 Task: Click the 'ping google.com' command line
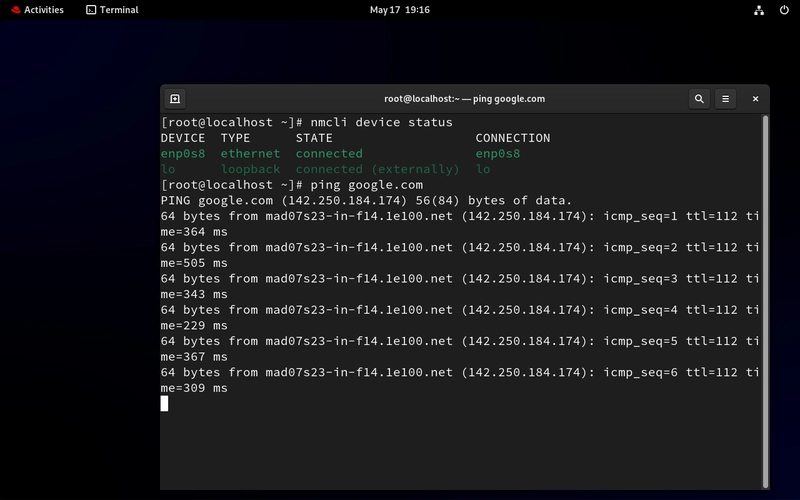pos(367,185)
